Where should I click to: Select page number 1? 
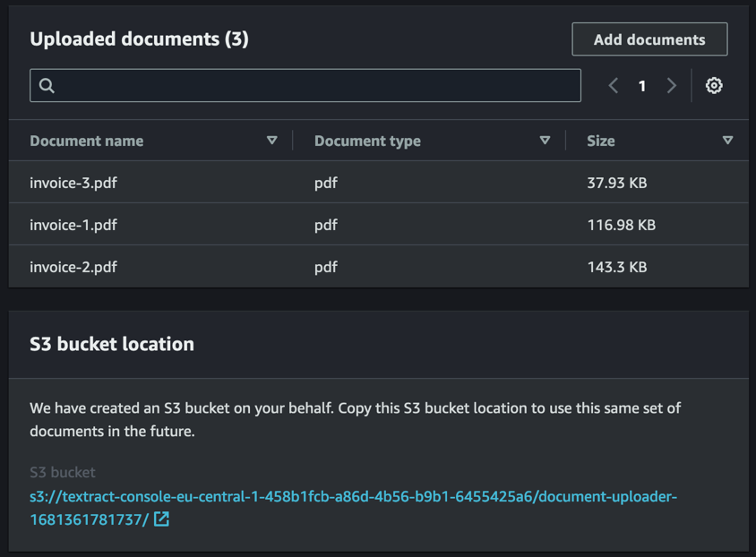coord(642,86)
